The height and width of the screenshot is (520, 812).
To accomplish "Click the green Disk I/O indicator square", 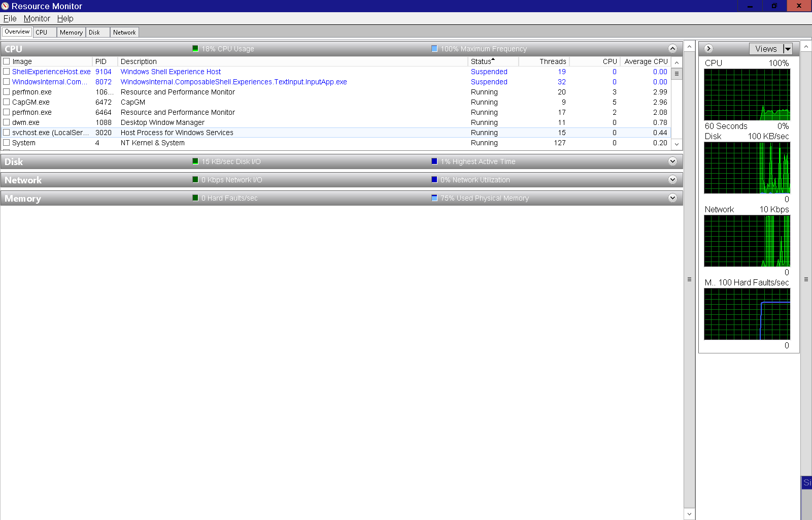I will [x=195, y=161].
